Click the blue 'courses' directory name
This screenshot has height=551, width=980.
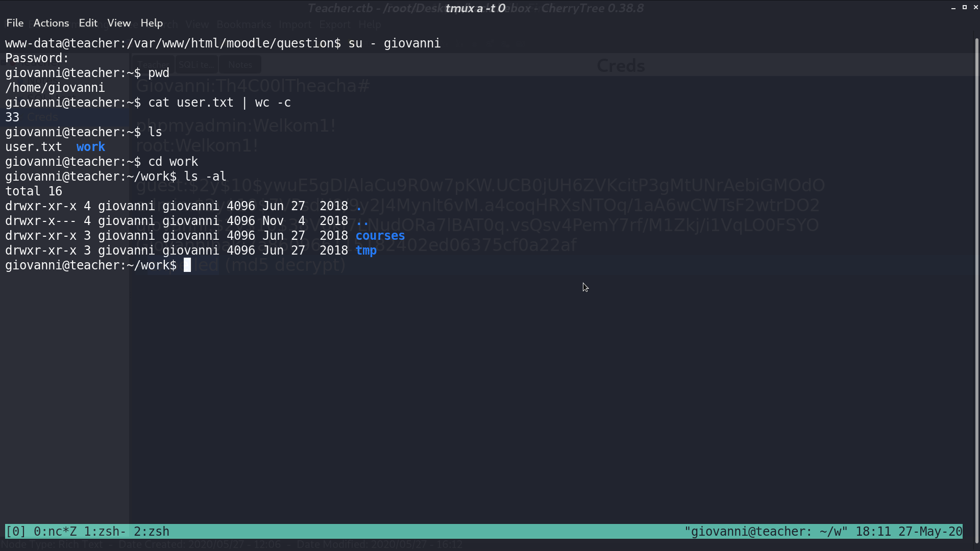[380, 236]
